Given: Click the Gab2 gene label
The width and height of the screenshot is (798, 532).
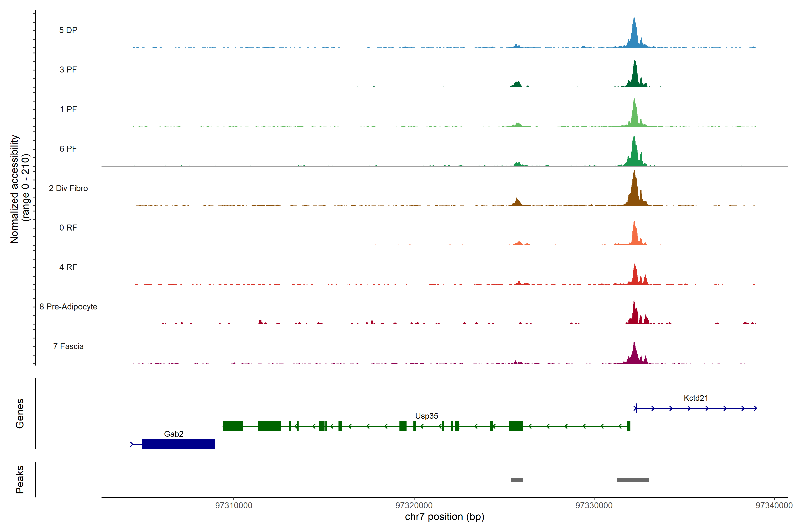Looking at the screenshot, I should pos(173,434).
